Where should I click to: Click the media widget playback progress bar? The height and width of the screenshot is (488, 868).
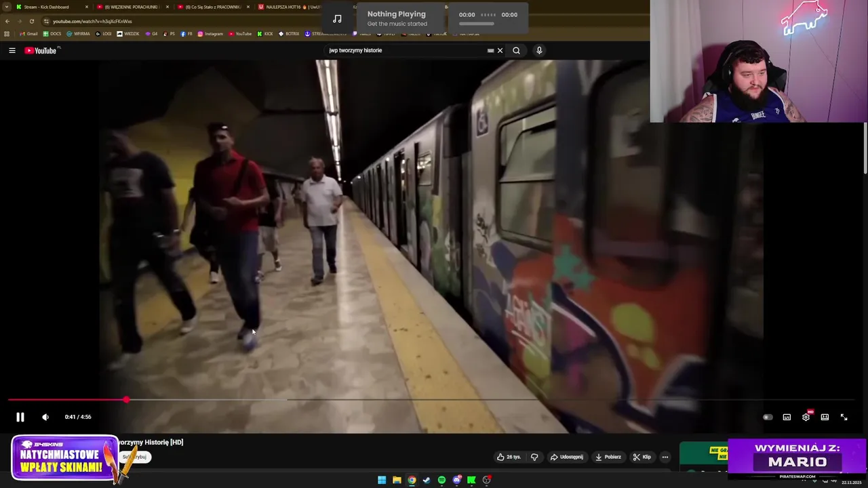point(477,24)
